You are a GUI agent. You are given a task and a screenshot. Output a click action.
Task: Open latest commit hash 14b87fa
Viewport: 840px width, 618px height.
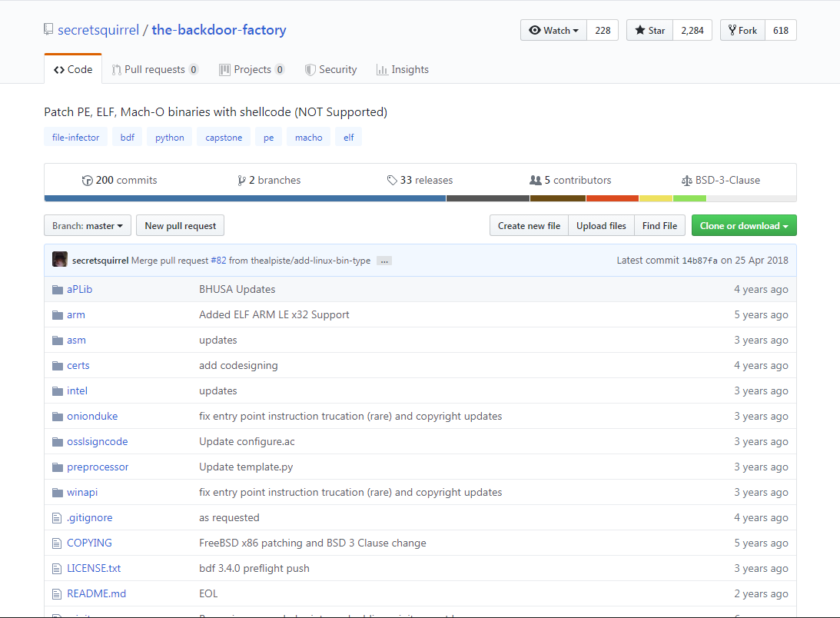click(699, 261)
